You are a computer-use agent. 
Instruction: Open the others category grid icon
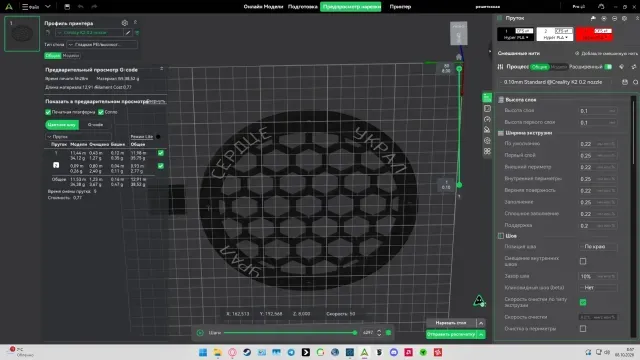click(487, 151)
